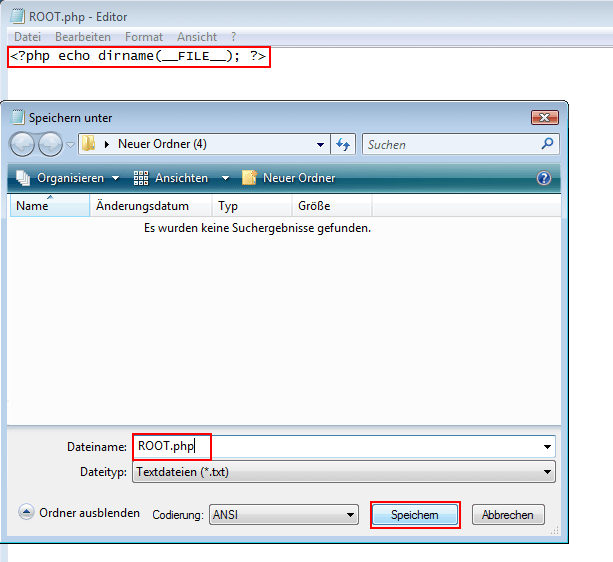Image resolution: width=613 pixels, height=562 pixels.
Task: Collapse folders via the Ordner ausblenden arrow
Action: [x=26, y=512]
